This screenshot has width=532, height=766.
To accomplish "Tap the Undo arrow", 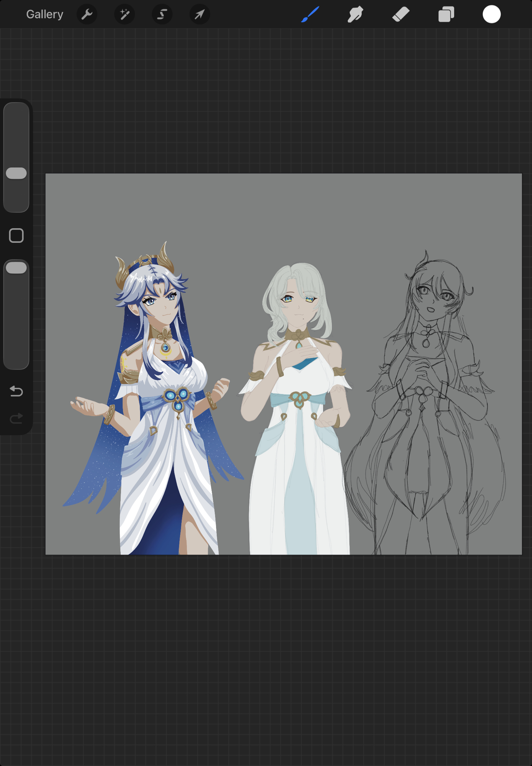I will pyautogui.click(x=16, y=391).
